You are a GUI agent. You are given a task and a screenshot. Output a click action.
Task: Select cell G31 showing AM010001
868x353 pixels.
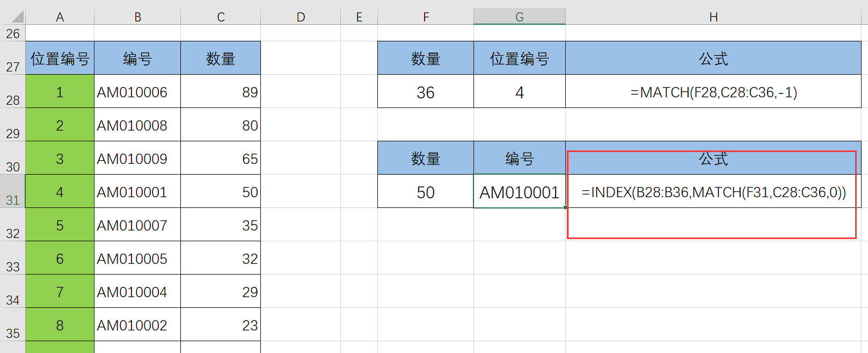(x=520, y=191)
